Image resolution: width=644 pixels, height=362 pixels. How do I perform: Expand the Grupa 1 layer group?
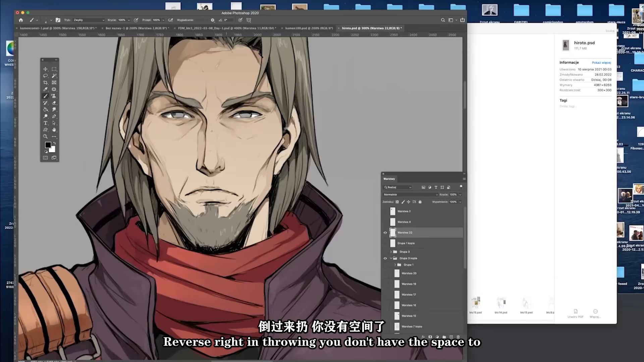pos(395,265)
